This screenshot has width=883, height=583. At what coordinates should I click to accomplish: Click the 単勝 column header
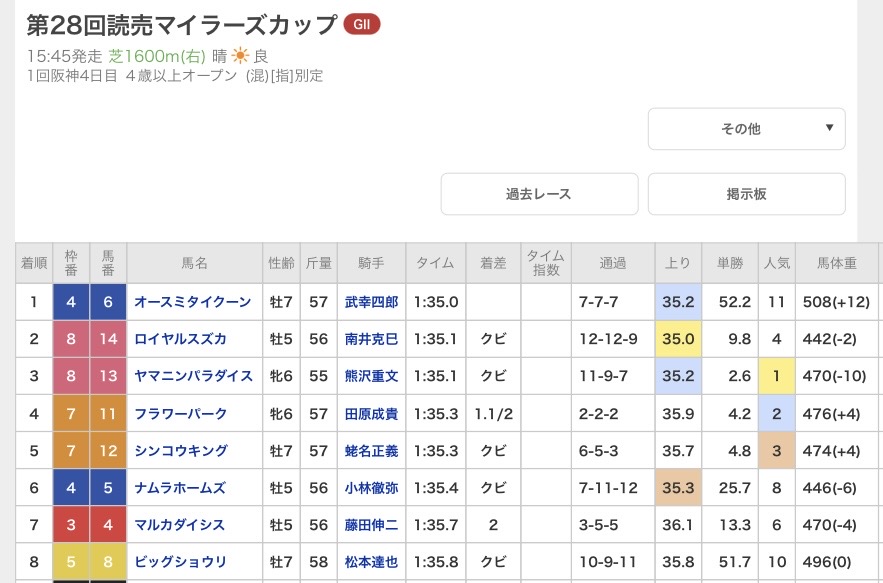(728, 263)
